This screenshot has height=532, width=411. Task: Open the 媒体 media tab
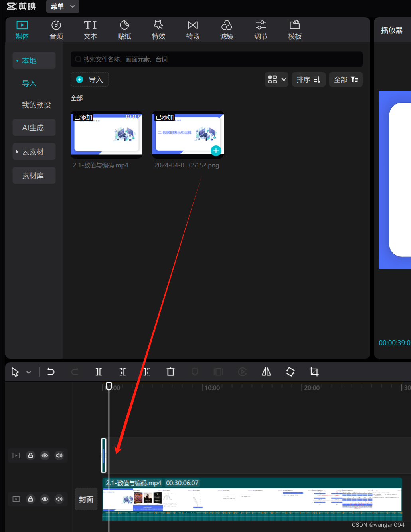22,30
